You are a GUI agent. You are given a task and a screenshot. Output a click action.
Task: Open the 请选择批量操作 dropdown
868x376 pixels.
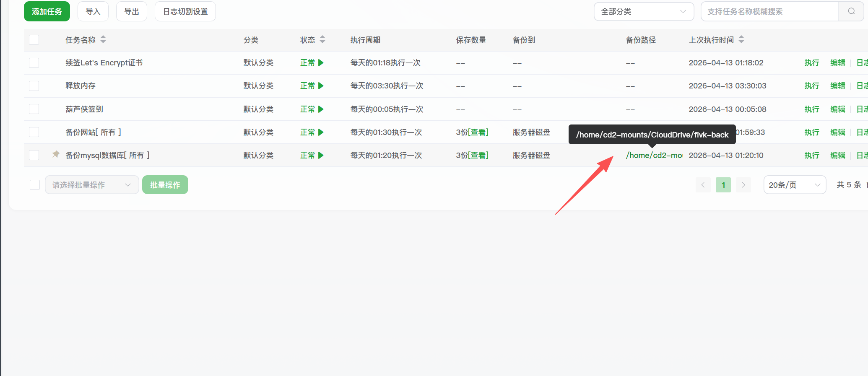coord(91,185)
